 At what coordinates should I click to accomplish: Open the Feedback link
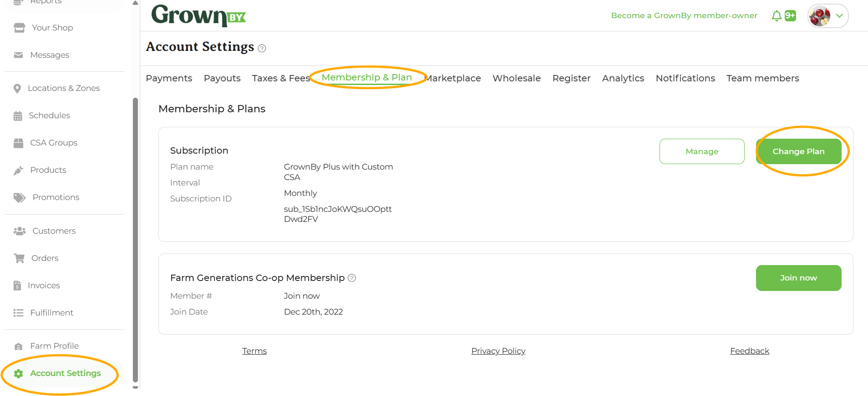pos(750,351)
